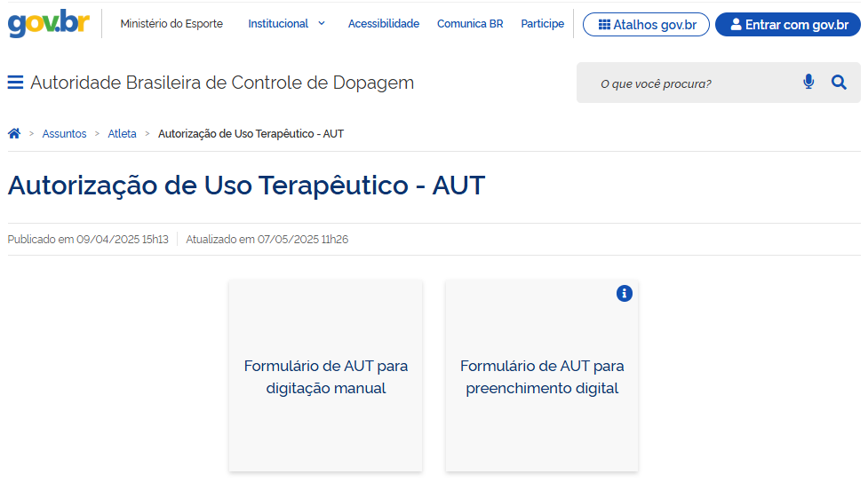Click 'Publicado em 09/04/2025 15h13' text
The image size is (868, 490).
tap(88, 240)
